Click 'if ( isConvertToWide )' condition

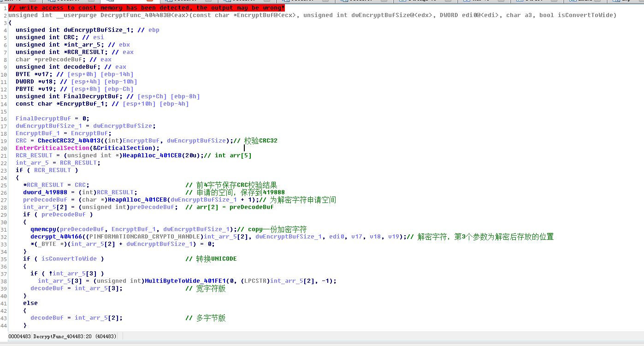(x=64, y=259)
